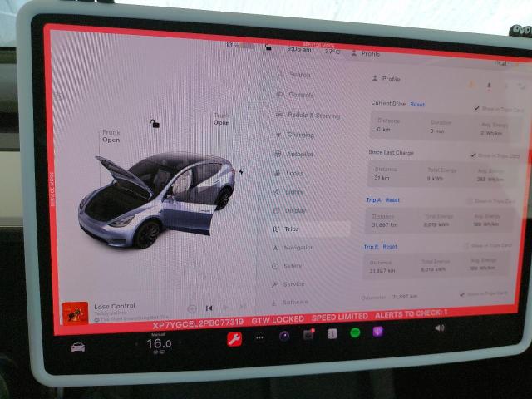Tap the GTW LOCKED status text
This screenshot has width=532, height=399.
click(x=278, y=319)
